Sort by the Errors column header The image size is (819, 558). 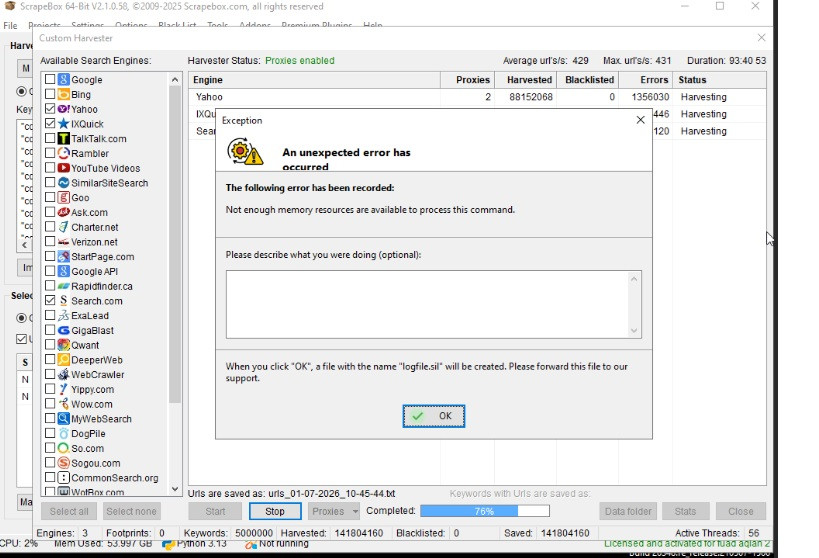(646, 80)
